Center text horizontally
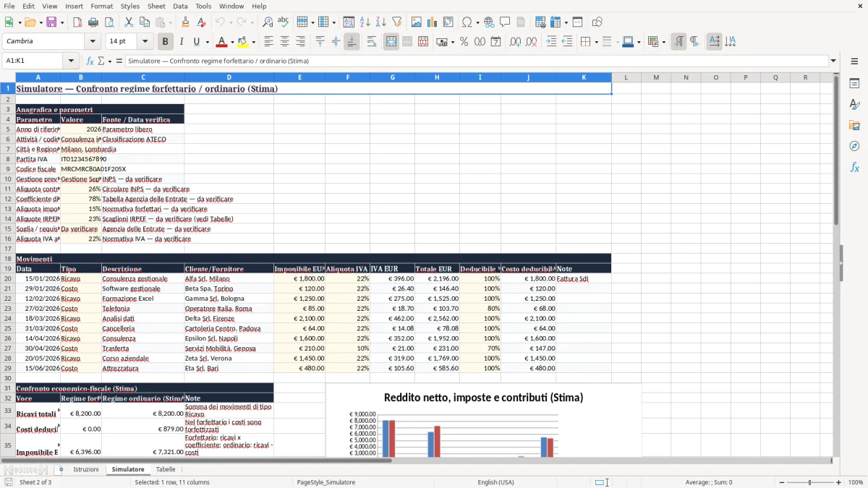The image size is (868, 488). (284, 42)
